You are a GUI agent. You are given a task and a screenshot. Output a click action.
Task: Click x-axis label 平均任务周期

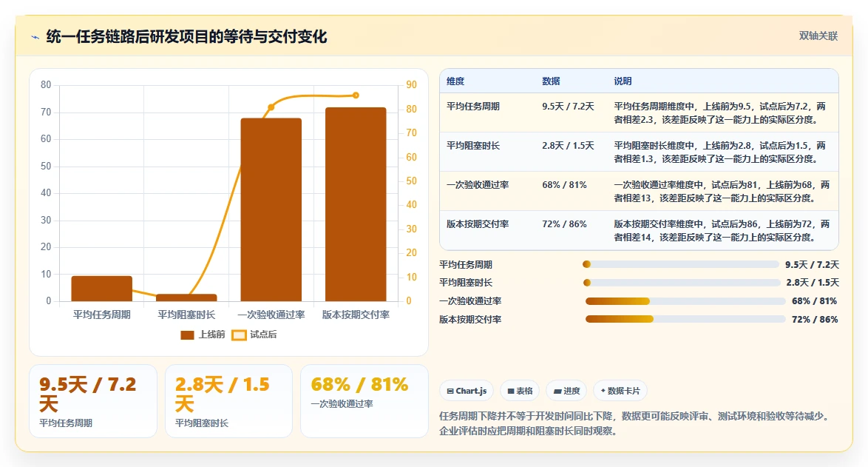102,315
